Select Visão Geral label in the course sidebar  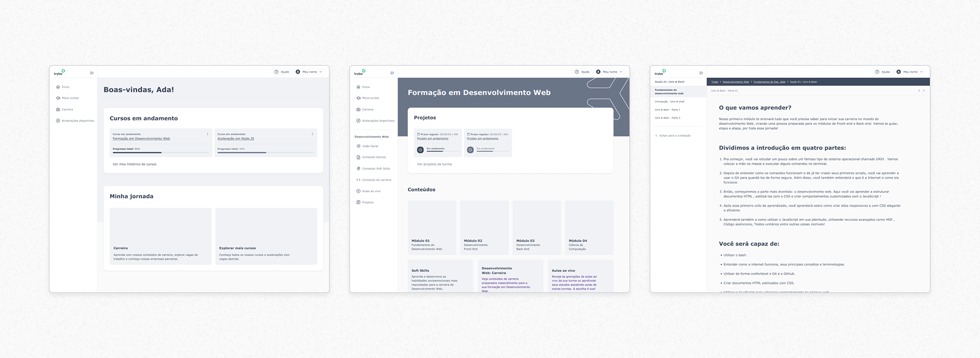[370, 146]
